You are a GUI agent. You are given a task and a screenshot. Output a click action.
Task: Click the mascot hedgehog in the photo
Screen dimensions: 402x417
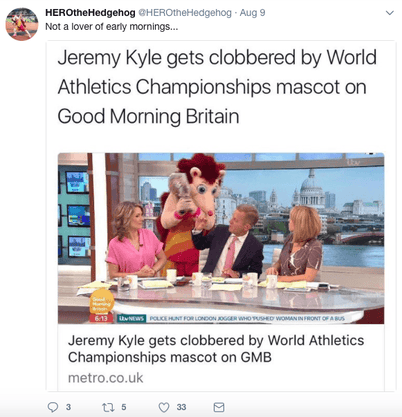click(189, 213)
